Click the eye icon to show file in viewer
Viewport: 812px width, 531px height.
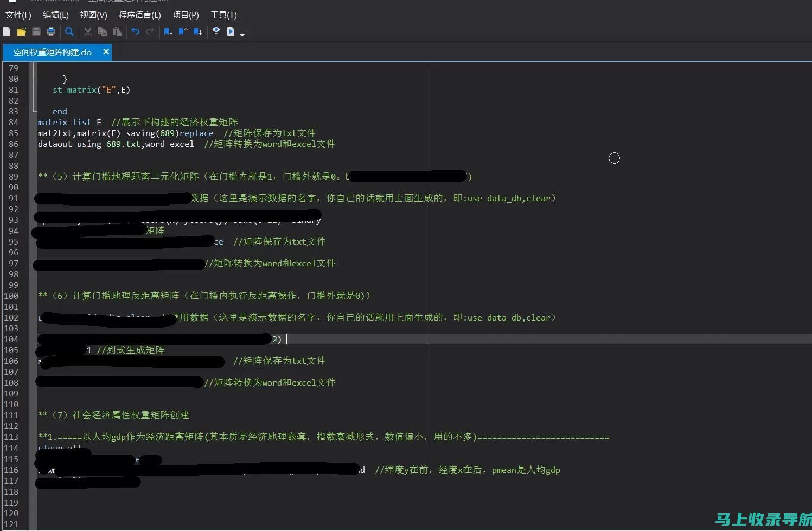(x=216, y=31)
